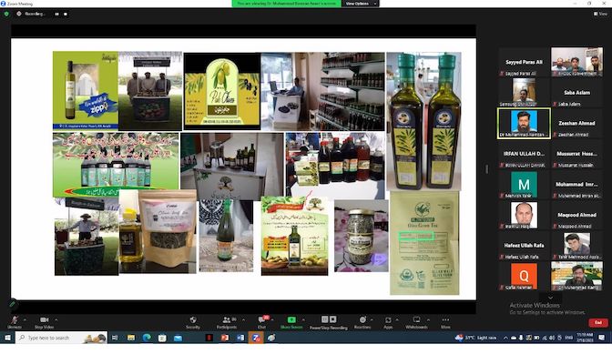The height and width of the screenshot is (364, 612).
Task: Unmute microphone in Zoom toolbar
Action: (x=14, y=320)
